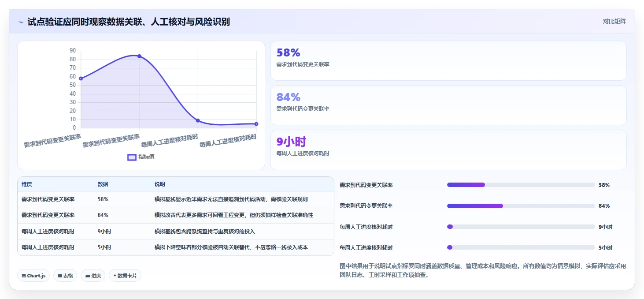Click the 58% progress bar
Screen dimensions: 644x299
[521, 185]
